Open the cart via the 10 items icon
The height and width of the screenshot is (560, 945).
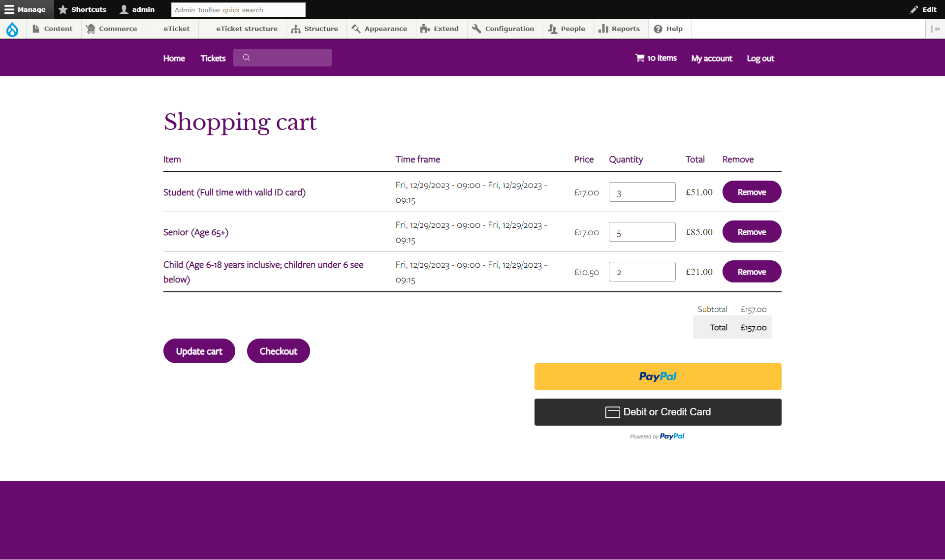point(639,58)
